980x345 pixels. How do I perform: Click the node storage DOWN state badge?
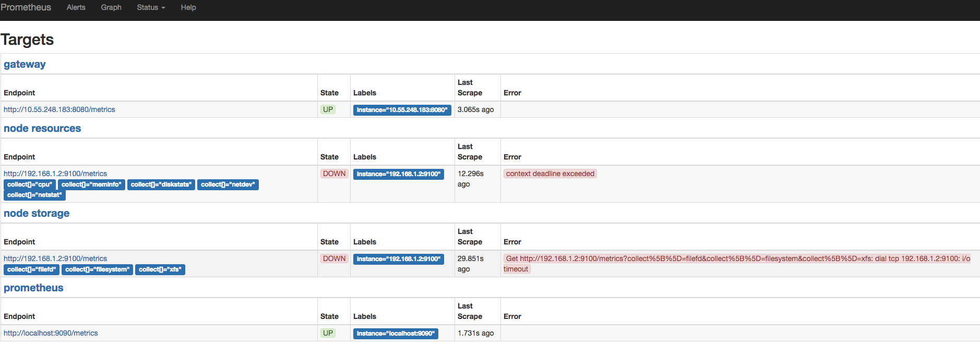point(334,258)
